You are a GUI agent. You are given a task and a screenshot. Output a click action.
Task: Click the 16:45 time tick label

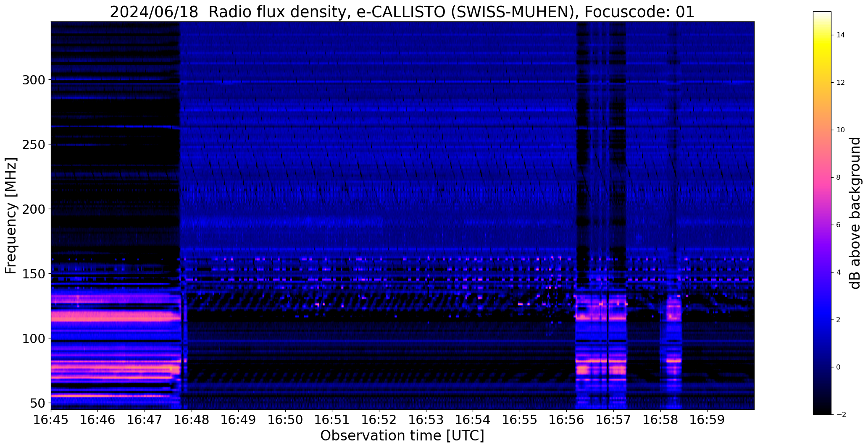[51, 419]
